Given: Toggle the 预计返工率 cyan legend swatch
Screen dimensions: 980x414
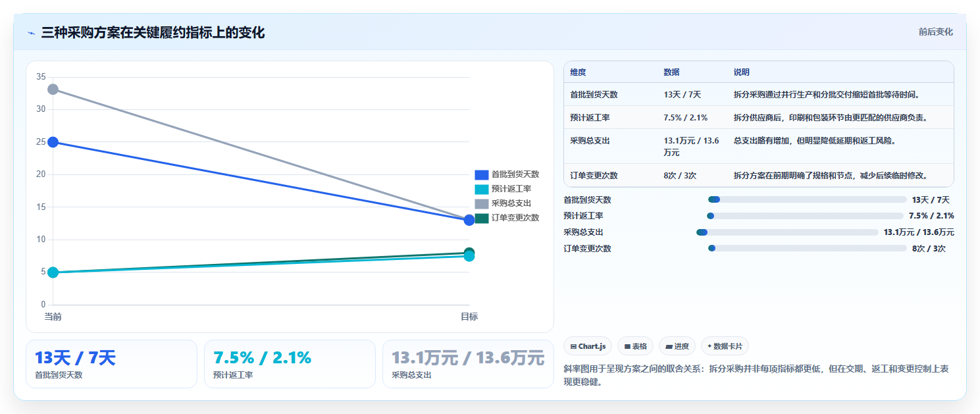Looking at the screenshot, I should [482, 189].
